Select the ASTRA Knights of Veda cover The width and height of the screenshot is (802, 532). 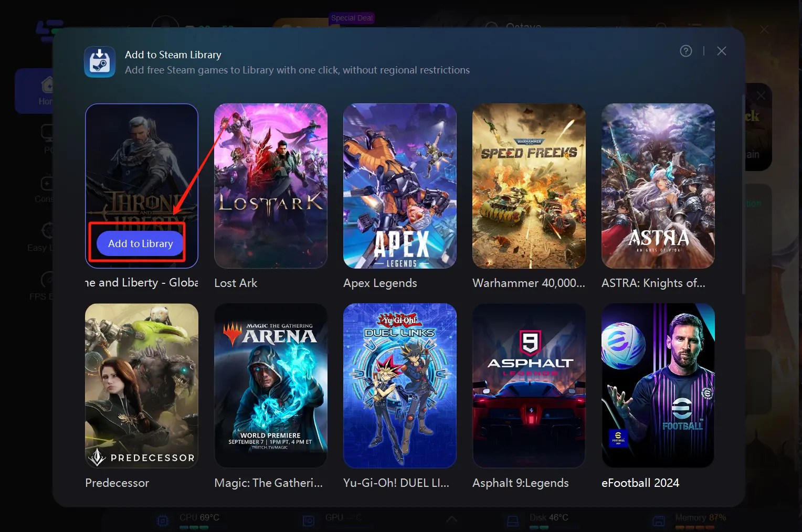click(x=658, y=186)
